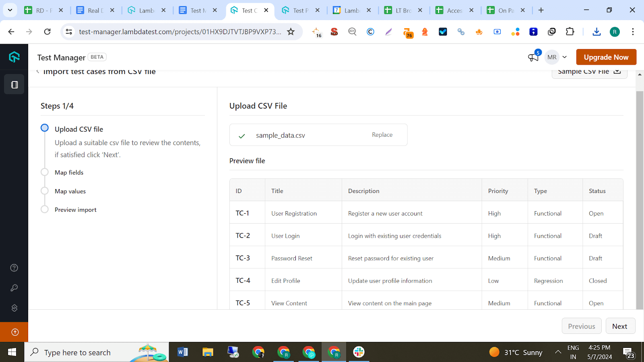Click the sample_data.csv file name
Image resolution: width=644 pixels, height=362 pixels.
pyautogui.click(x=281, y=136)
